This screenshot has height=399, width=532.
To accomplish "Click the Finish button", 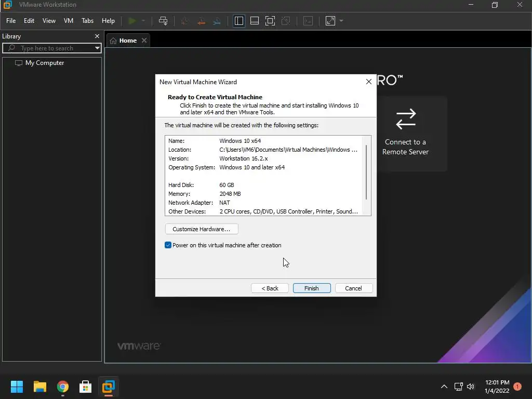I will pyautogui.click(x=312, y=288).
